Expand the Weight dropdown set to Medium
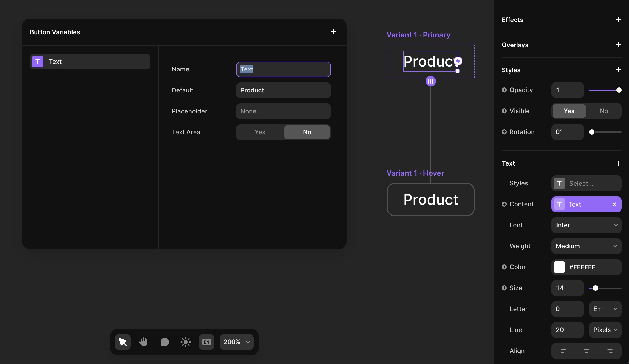 (586, 246)
